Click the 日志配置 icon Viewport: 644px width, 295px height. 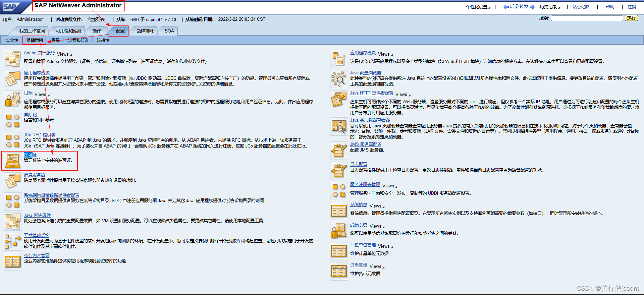coord(339,171)
